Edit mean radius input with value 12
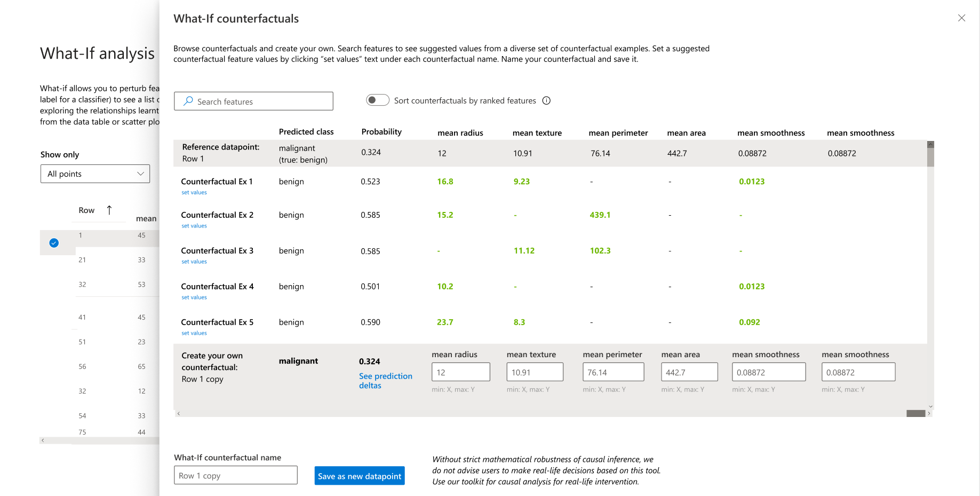Image resolution: width=980 pixels, height=496 pixels. [460, 372]
